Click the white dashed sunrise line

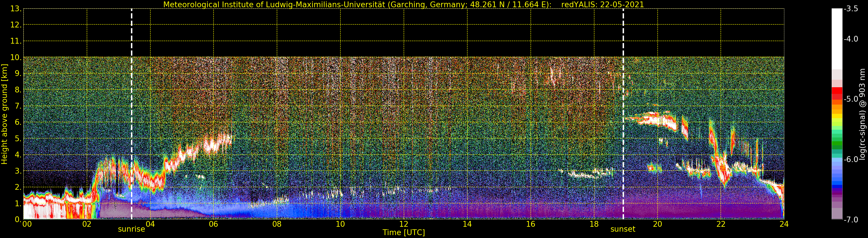[131, 114]
